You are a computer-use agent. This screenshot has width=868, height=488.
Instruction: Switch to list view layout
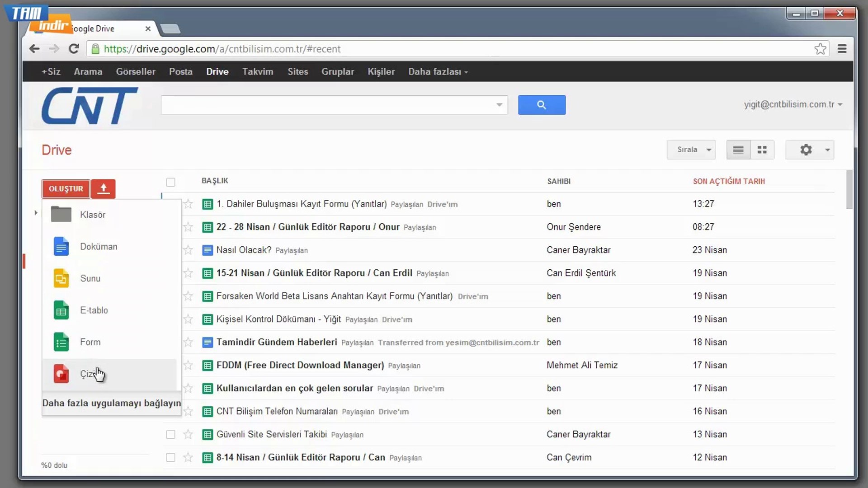738,150
